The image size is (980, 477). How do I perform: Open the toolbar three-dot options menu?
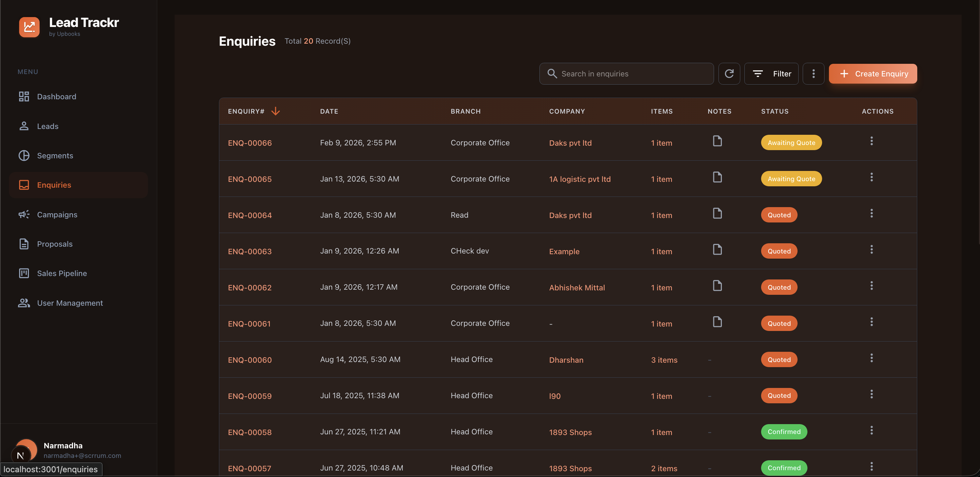[813, 73]
